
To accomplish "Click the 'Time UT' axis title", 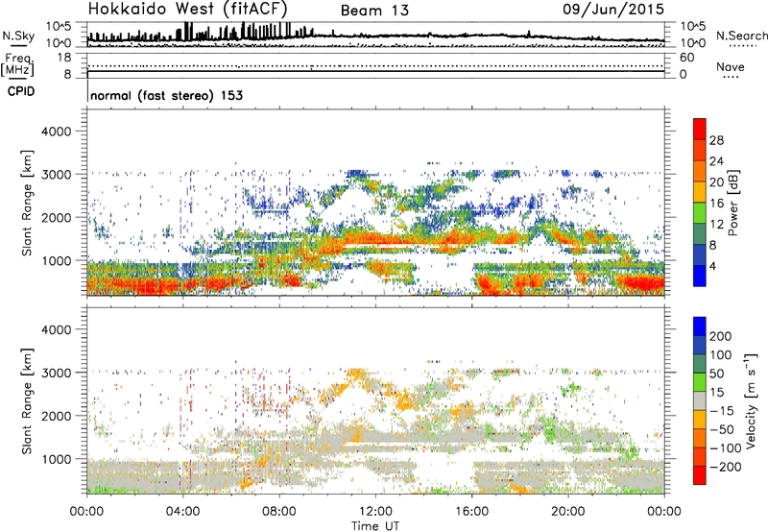I will (375, 525).
